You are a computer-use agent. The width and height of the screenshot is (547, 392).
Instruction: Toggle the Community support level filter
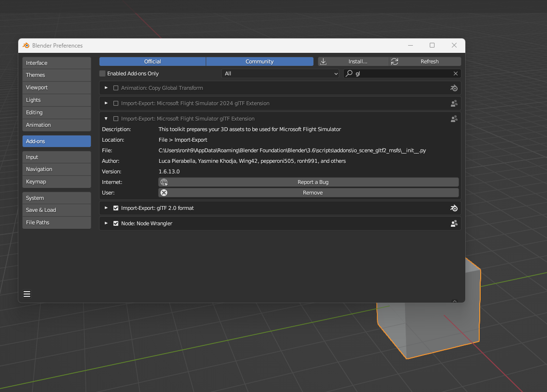click(x=260, y=61)
